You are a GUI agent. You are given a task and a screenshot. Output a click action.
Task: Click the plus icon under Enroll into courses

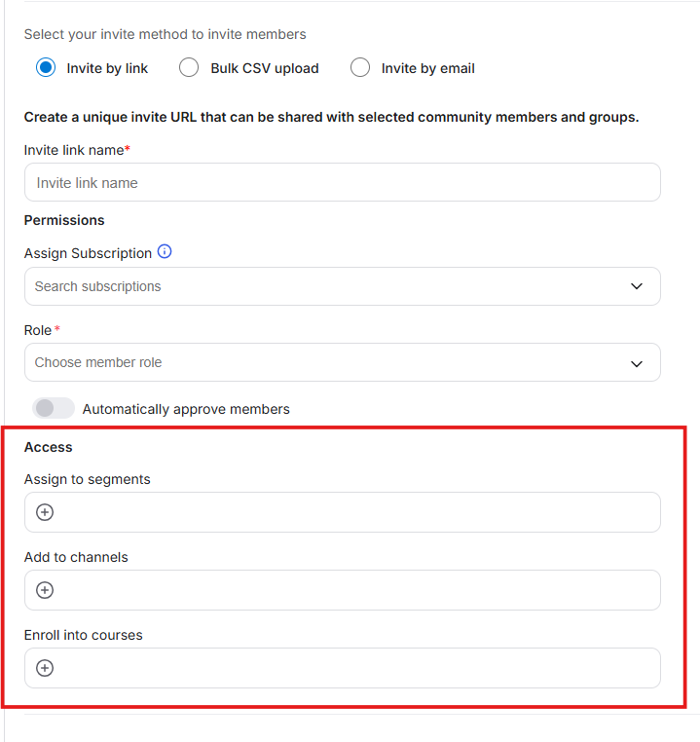click(45, 668)
